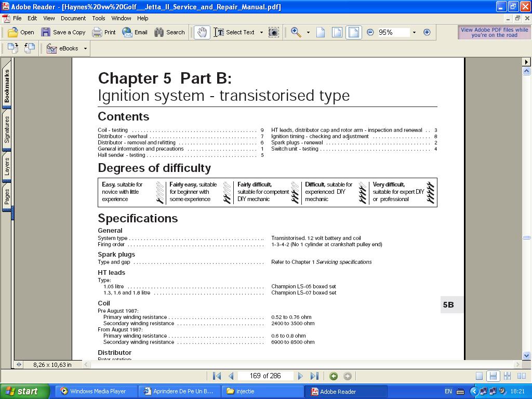Open the Edit menu
532x399 pixels.
tap(32, 18)
